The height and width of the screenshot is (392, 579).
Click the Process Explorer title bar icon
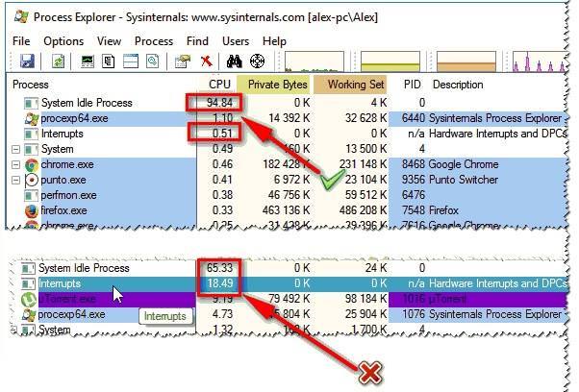point(21,17)
